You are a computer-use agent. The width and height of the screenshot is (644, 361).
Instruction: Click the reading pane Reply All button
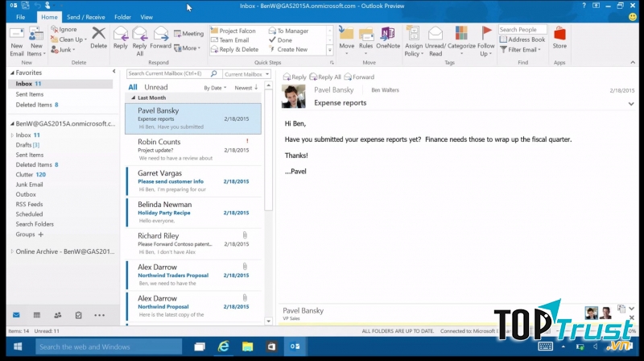tap(325, 77)
